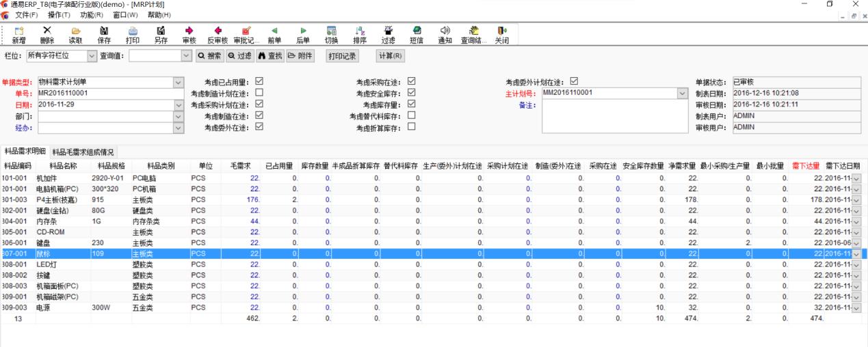
Task: Open the 栏位 field selector dropdown
Action: 93,56
